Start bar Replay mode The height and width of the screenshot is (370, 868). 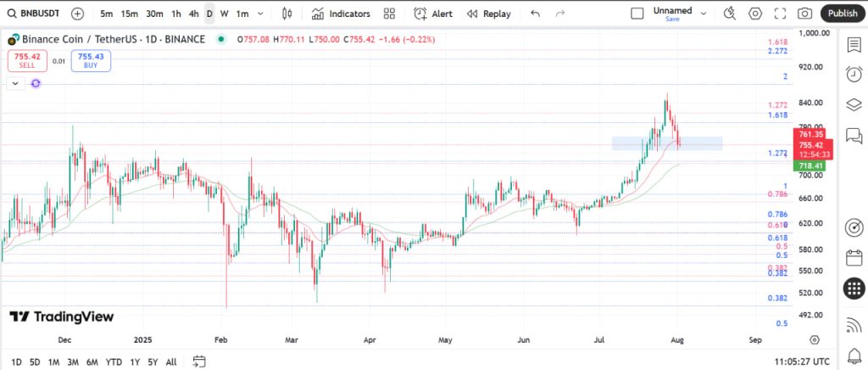488,14
